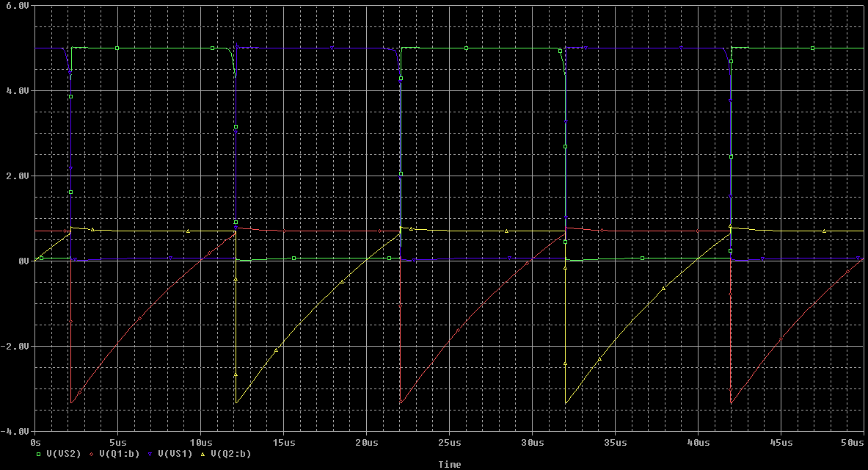Pick the V(VS1) trace name in legend
The image size is (868, 470).
coord(174,454)
